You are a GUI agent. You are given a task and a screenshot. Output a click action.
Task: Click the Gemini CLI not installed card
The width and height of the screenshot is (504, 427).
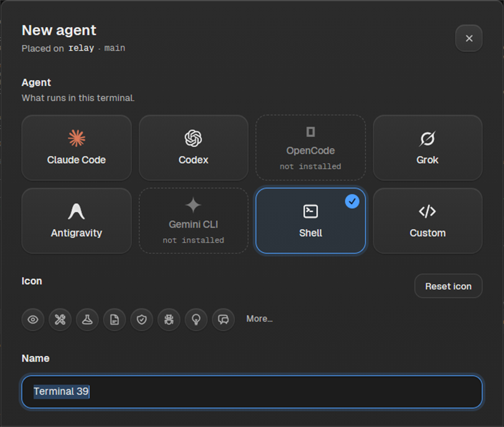[194, 221]
